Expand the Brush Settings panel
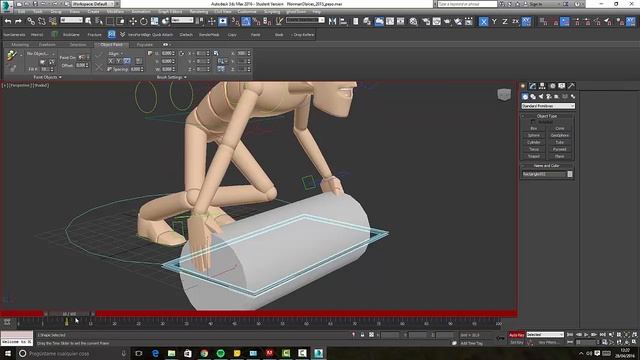 click(x=171, y=77)
